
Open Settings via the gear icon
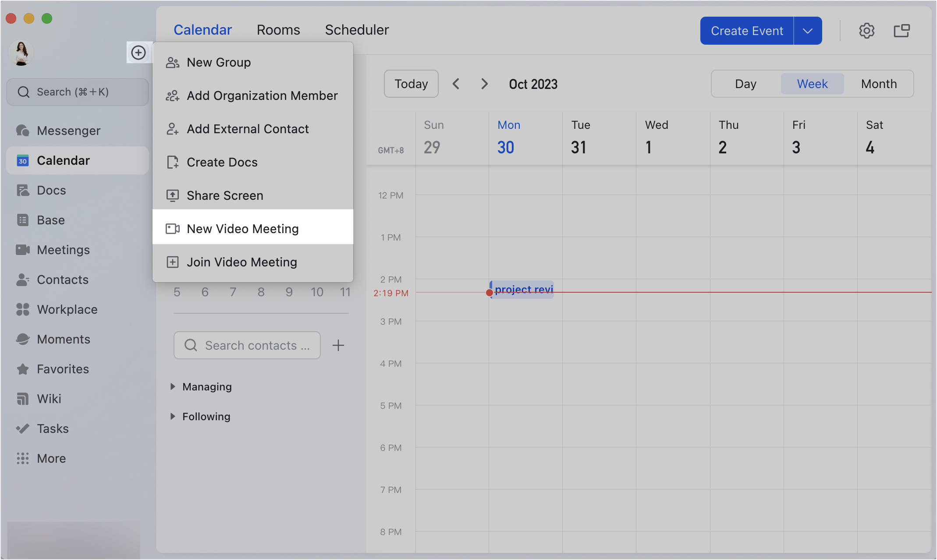click(866, 30)
